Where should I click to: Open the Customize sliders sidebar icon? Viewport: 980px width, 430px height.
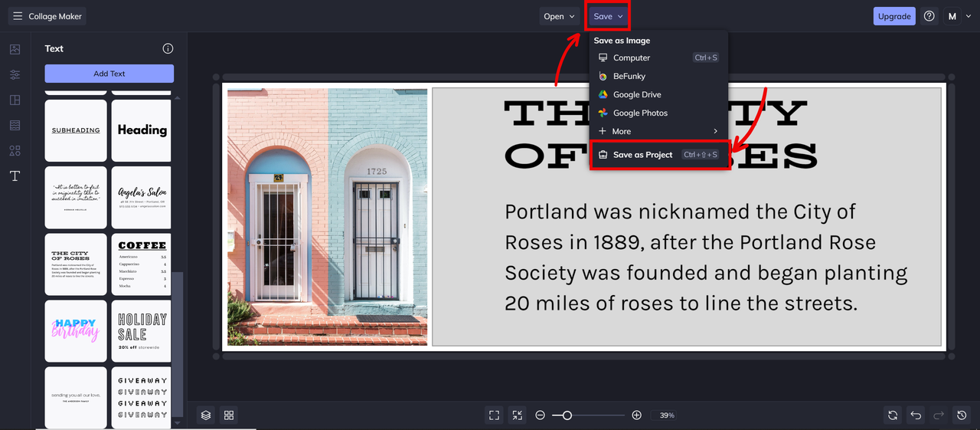(15, 74)
